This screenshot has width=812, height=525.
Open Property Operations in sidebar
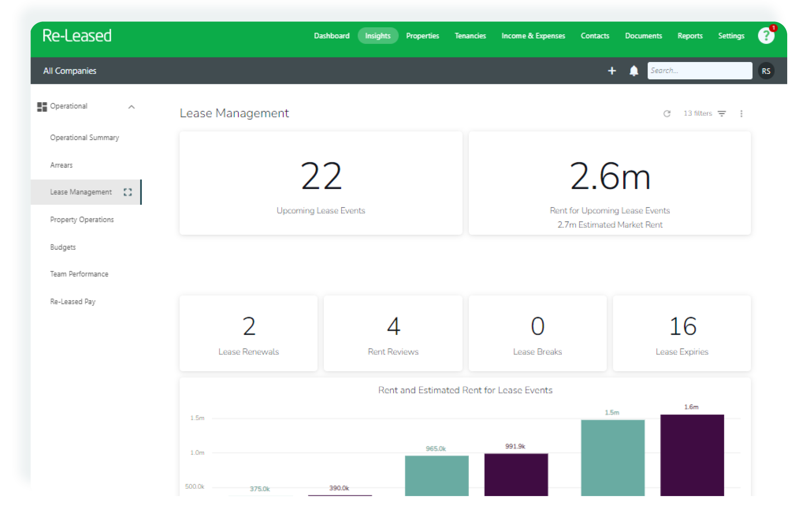[82, 220]
